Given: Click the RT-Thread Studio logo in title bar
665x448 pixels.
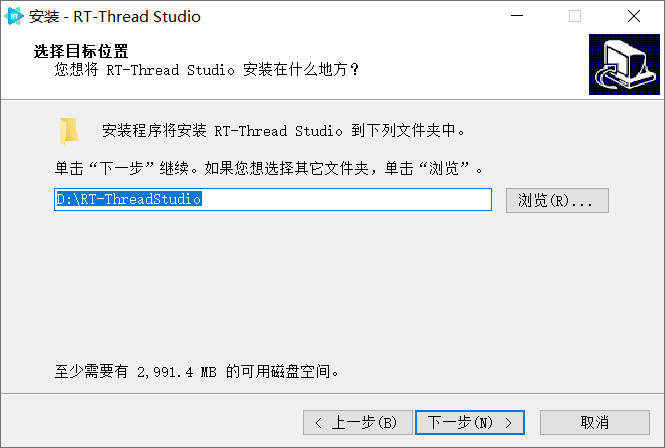Looking at the screenshot, I should (x=14, y=16).
